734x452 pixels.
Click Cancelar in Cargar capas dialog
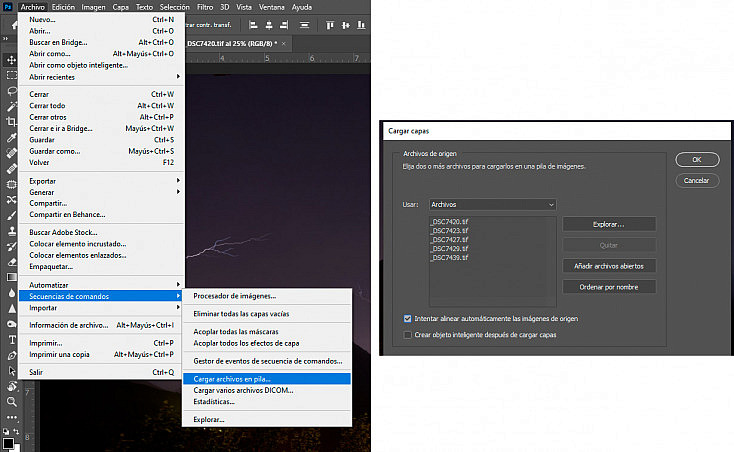pyautogui.click(x=697, y=181)
